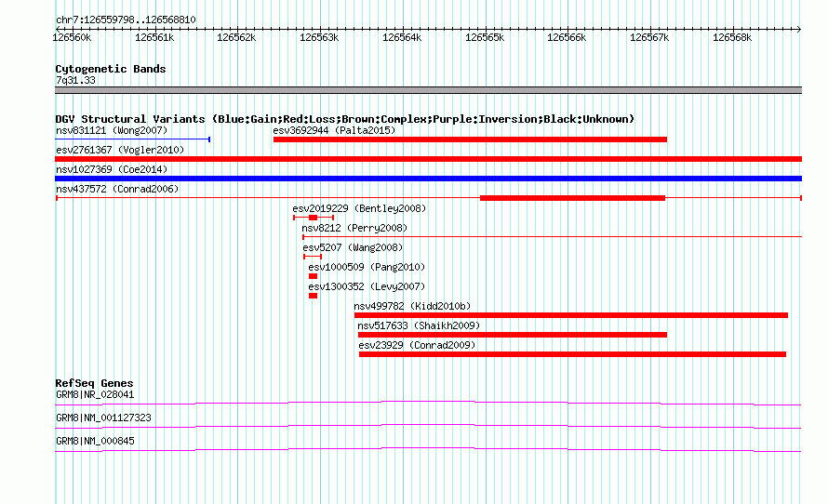Click the chr7:126559798..126568810 coordinate label
This screenshot has height=504, width=828.
[x=126, y=20]
